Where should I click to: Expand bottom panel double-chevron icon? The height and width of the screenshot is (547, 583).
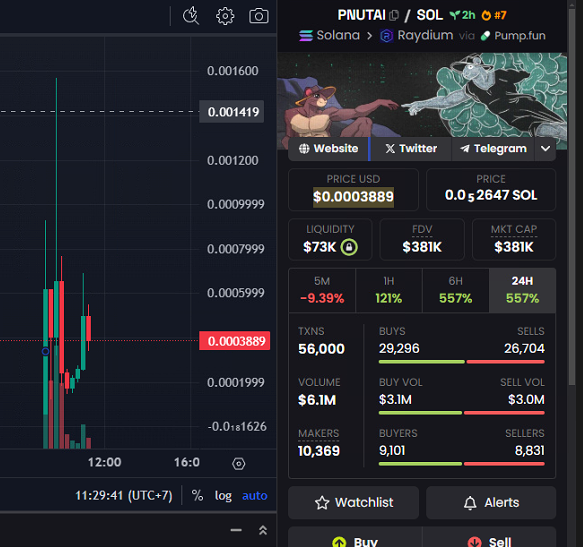click(263, 530)
